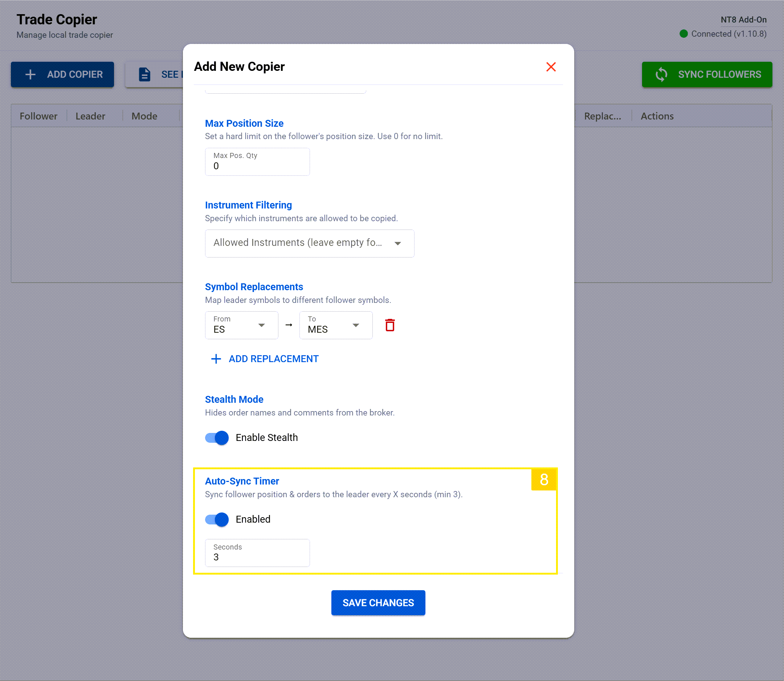The height and width of the screenshot is (681, 784).
Task: Click the red trash icon for ES replacement
Action: pyautogui.click(x=390, y=325)
